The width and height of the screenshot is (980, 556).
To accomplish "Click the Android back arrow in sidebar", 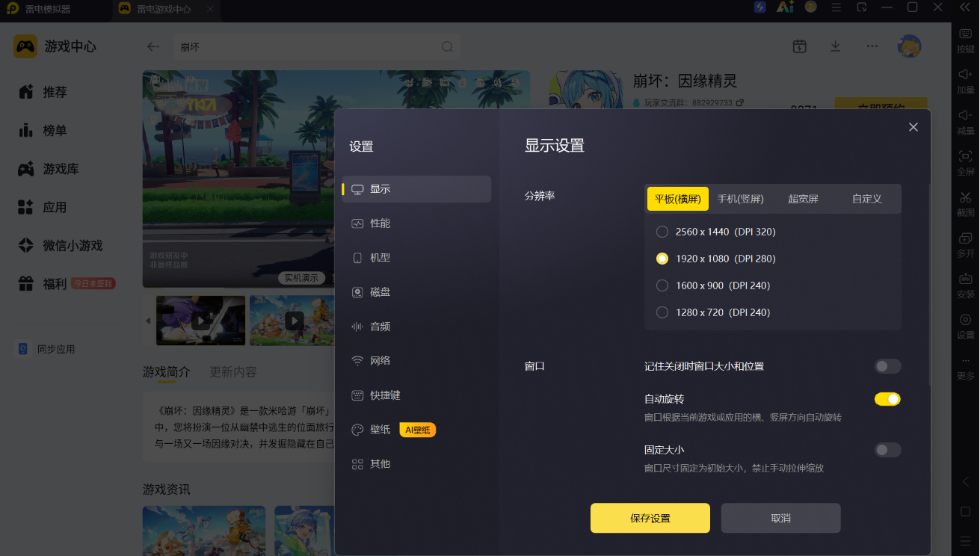I will (x=965, y=481).
